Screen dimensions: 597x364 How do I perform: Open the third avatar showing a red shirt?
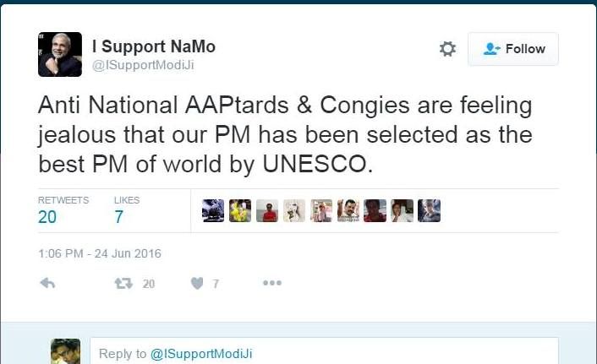click(267, 211)
